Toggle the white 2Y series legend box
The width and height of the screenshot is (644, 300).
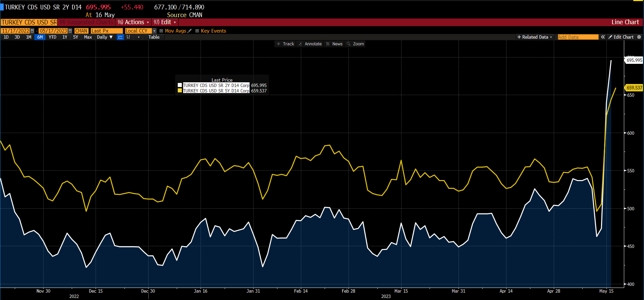[180, 85]
